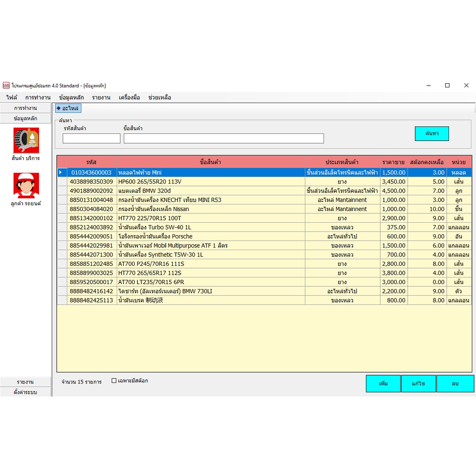Select item น้ำมันเบรค row
The width and height of the screenshot is (476, 476).
pyautogui.click(x=211, y=300)
